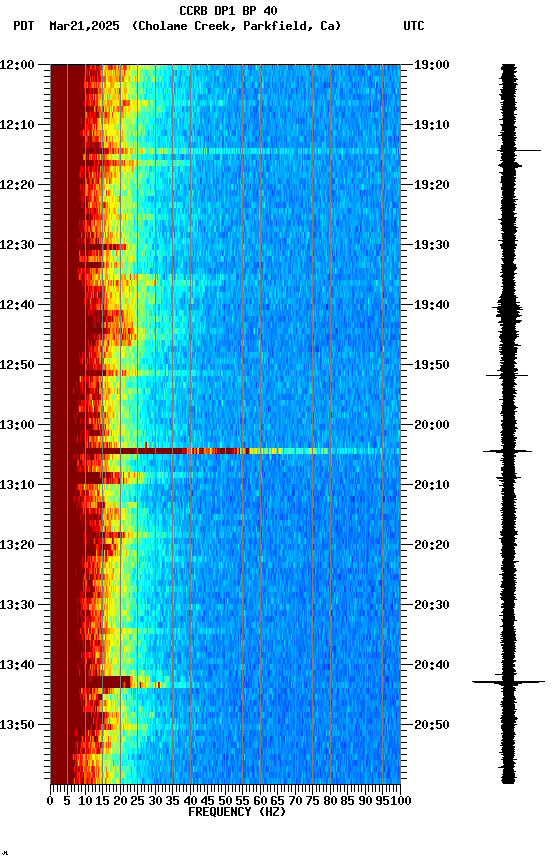Screen dimensions: 552x864
Task: Click the '13:20' PDT time label
Action: (17, 546)
